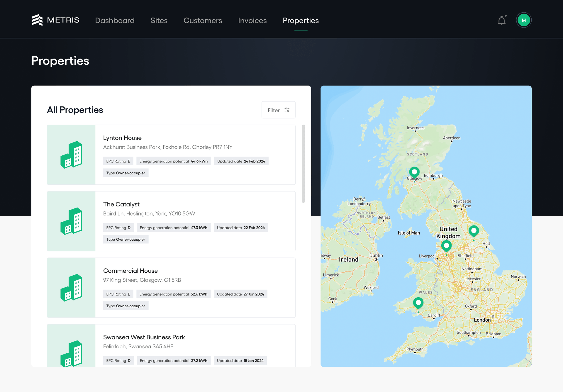Click Type Owner-occupier tag on The Catalyst

[126, 240]
